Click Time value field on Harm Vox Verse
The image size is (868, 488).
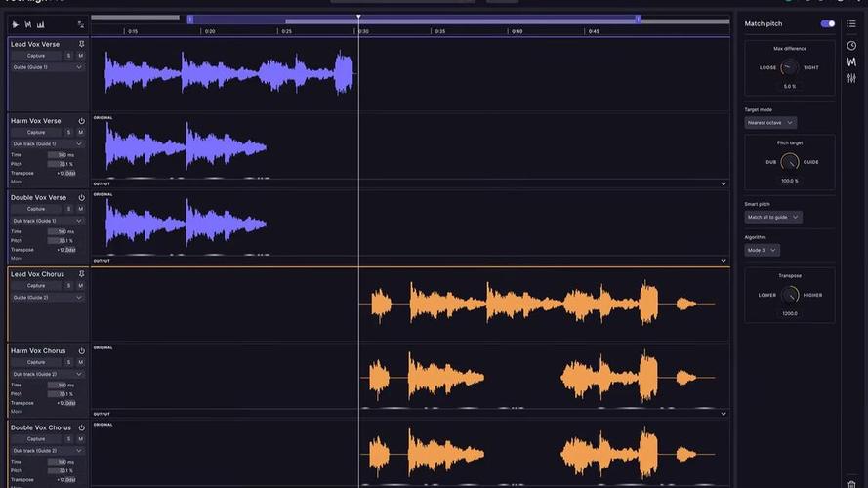coord(61,155)
